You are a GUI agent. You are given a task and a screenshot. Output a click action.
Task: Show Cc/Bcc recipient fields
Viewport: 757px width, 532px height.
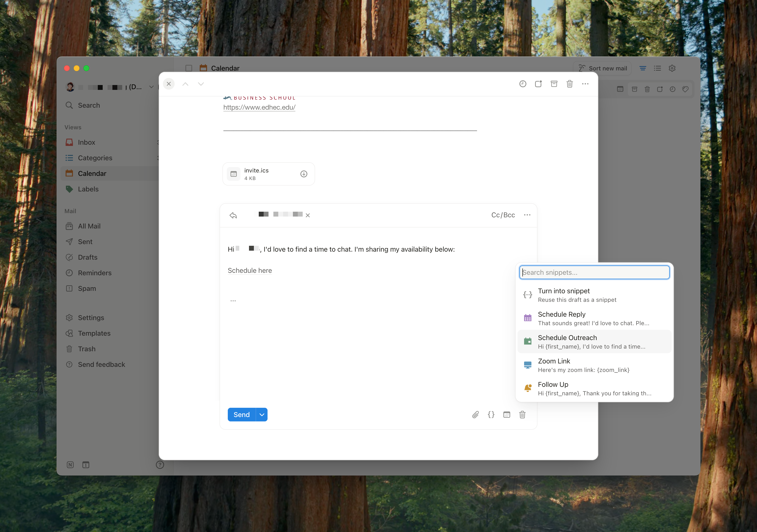pos(503,215)
